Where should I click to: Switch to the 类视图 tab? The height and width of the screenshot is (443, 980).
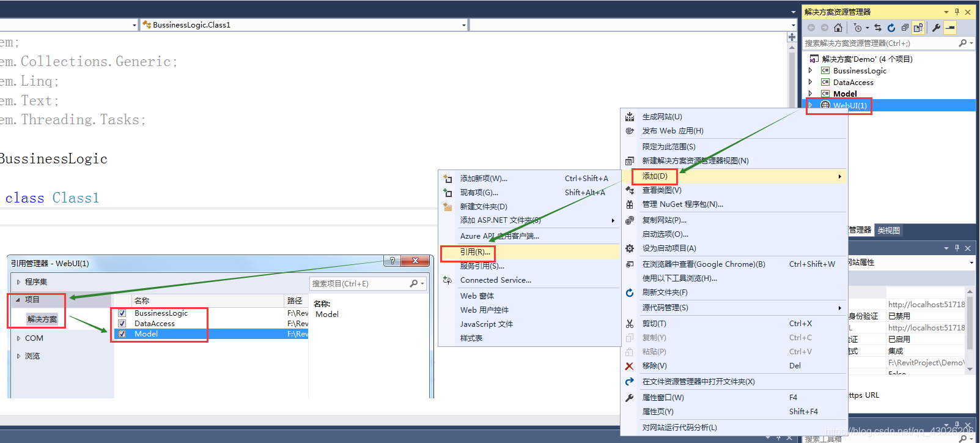pos(888,231)
